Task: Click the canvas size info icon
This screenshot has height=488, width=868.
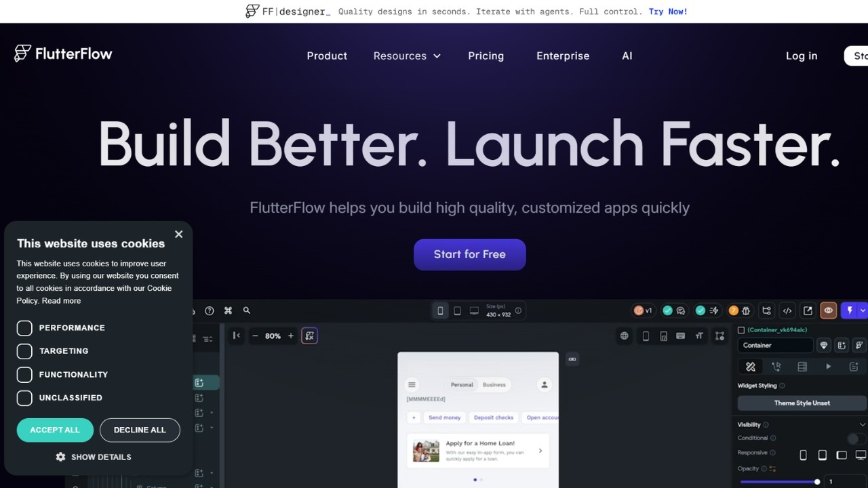Action: [518, 310]
